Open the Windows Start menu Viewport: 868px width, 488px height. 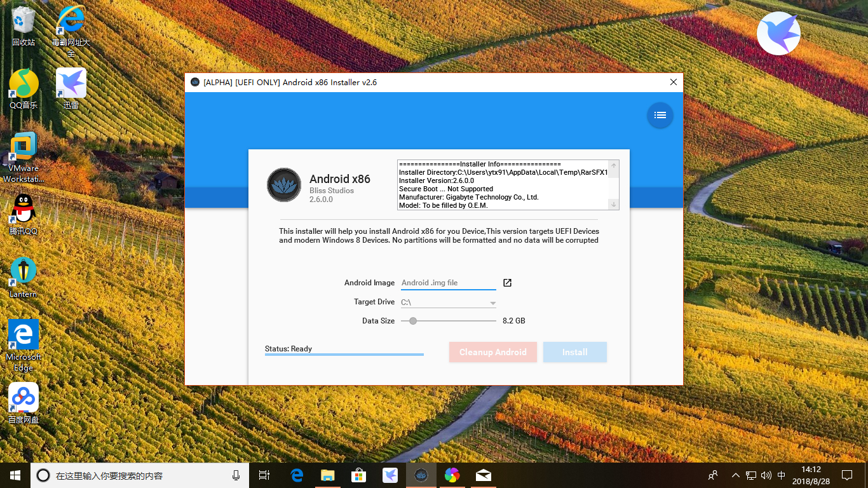pos(15,475)
